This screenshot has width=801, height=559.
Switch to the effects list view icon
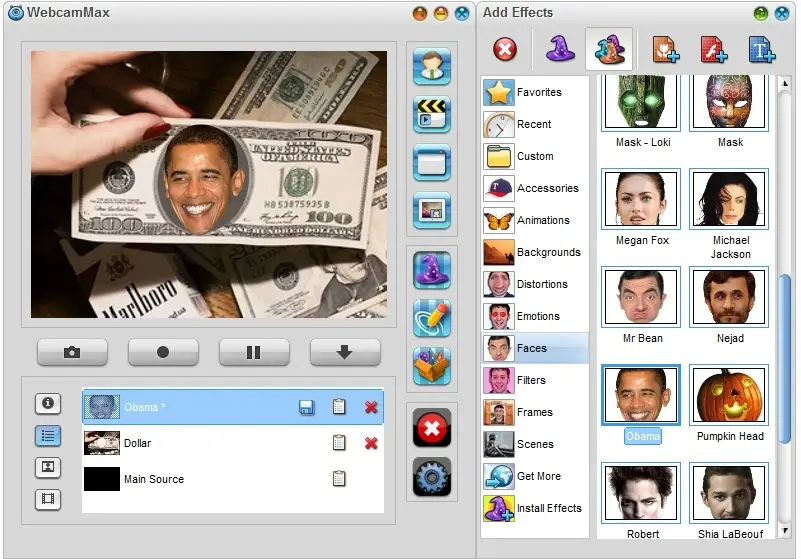pos(48,435)
